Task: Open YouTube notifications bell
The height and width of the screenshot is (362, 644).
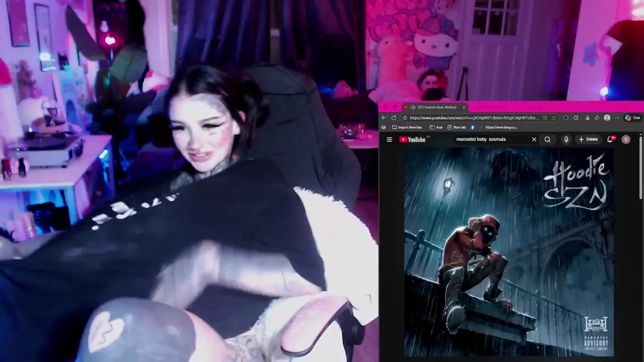Action: coord(610,139)
